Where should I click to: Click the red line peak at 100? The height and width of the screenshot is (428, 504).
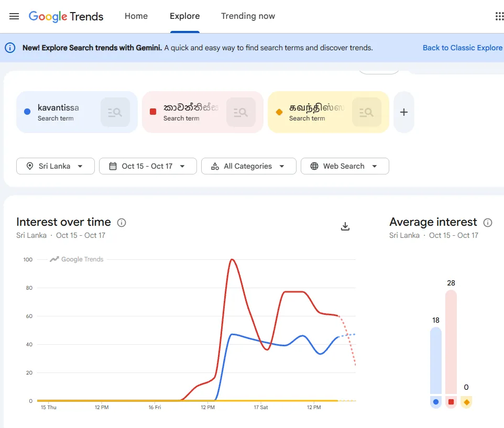click(x=232, y=259)
